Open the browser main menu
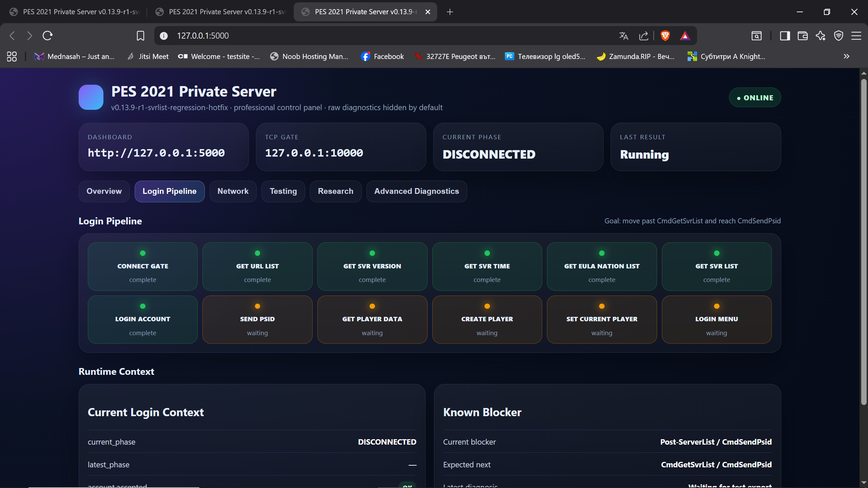 [x=856, y=36]
